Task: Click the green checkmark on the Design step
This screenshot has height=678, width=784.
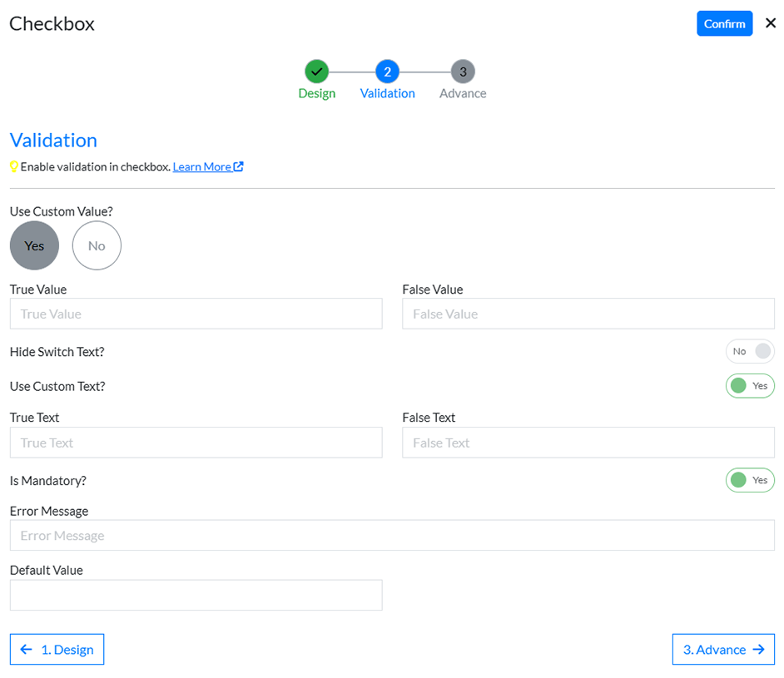Action: (x=316, y=72)
